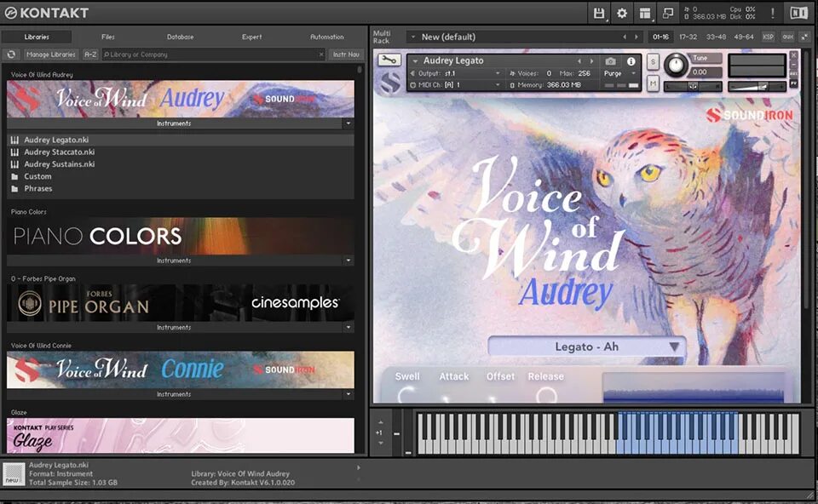Toggle the PV button on instrument header
Screen dimensions: 818x504
click(x=793, y=83)
